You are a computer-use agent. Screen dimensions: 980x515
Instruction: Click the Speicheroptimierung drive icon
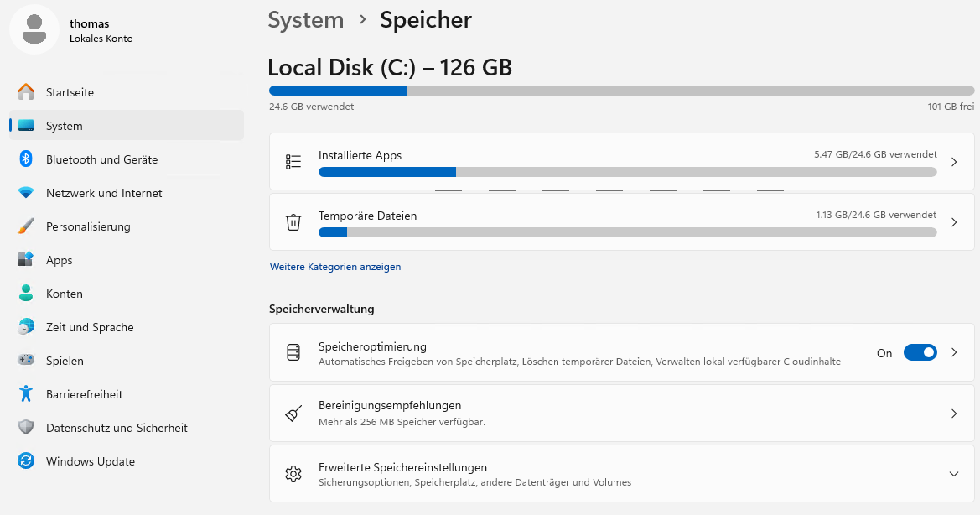point(293,352)
